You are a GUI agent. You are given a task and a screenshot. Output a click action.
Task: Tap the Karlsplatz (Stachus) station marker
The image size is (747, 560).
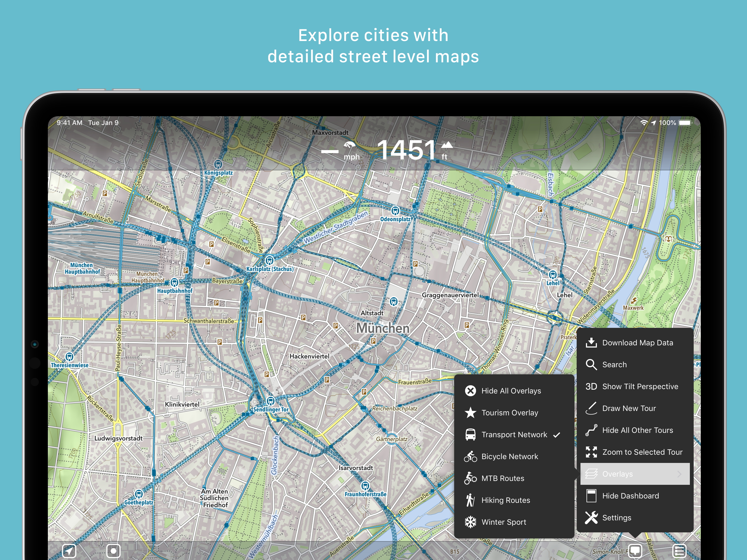click(x=269, y=260)
